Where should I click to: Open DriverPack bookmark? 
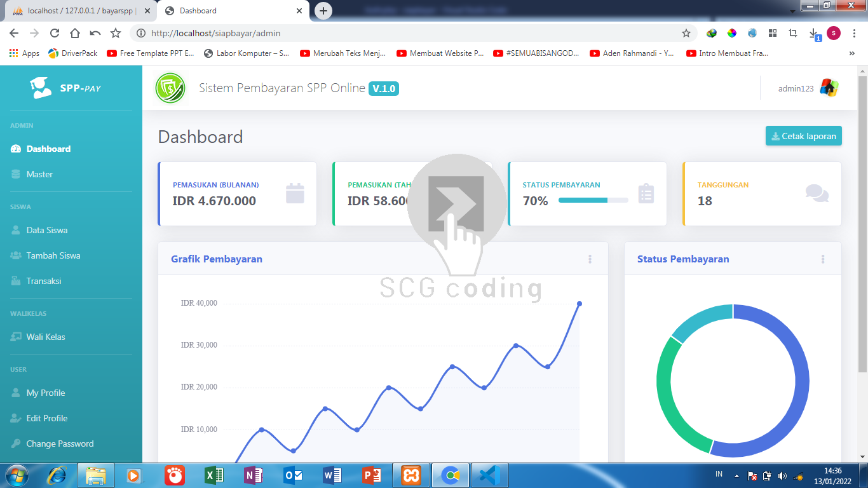73,53
